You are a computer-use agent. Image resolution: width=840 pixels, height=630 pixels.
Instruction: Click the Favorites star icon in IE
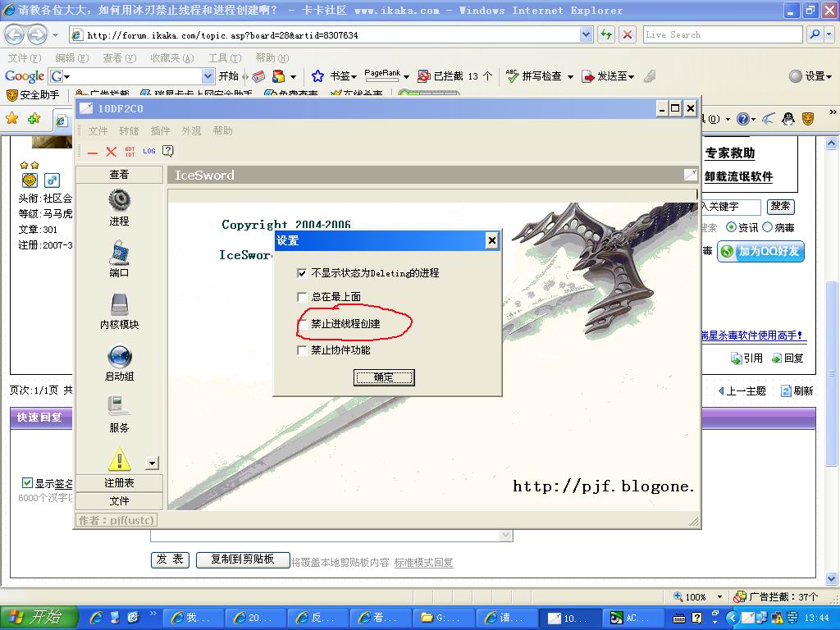(x=11, y=118)
